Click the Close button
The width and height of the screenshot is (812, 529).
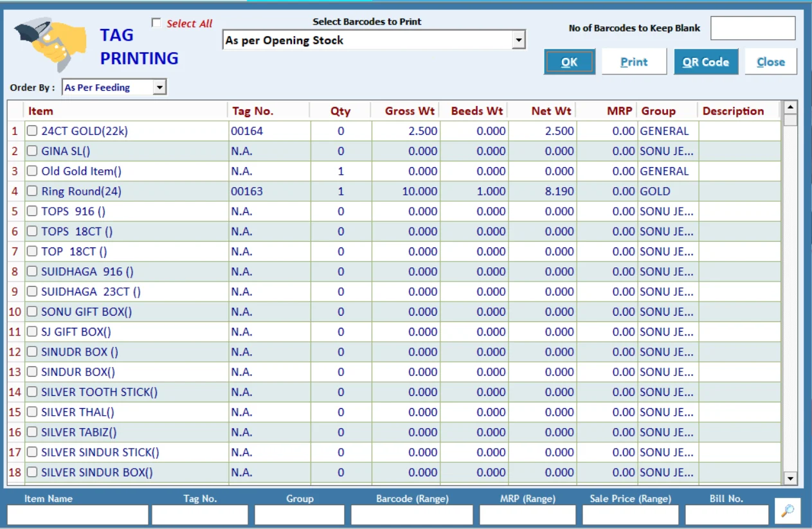[771, 62]
